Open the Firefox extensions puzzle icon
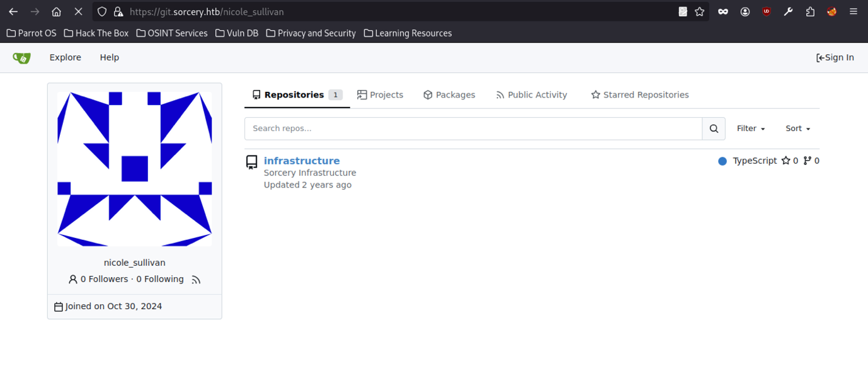Viewport: 868px width, 369px height. tap(810, 12)
